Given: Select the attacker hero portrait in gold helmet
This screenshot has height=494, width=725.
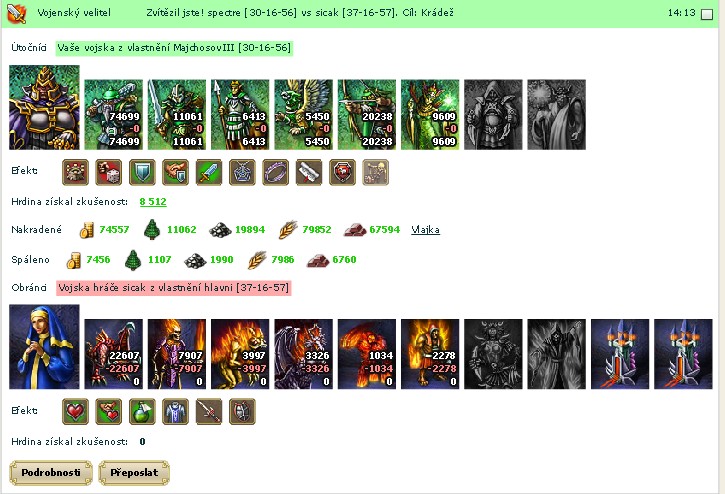Looking at the screenshot, I should 44,107.
